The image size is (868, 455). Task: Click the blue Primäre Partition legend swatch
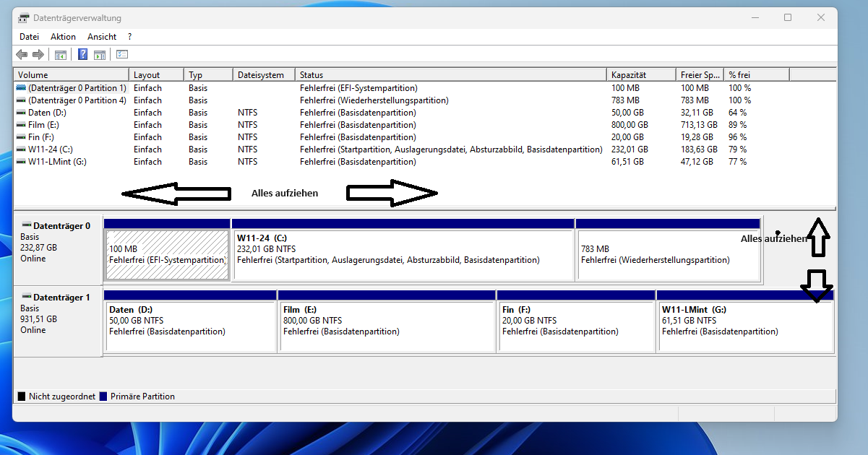103,396
